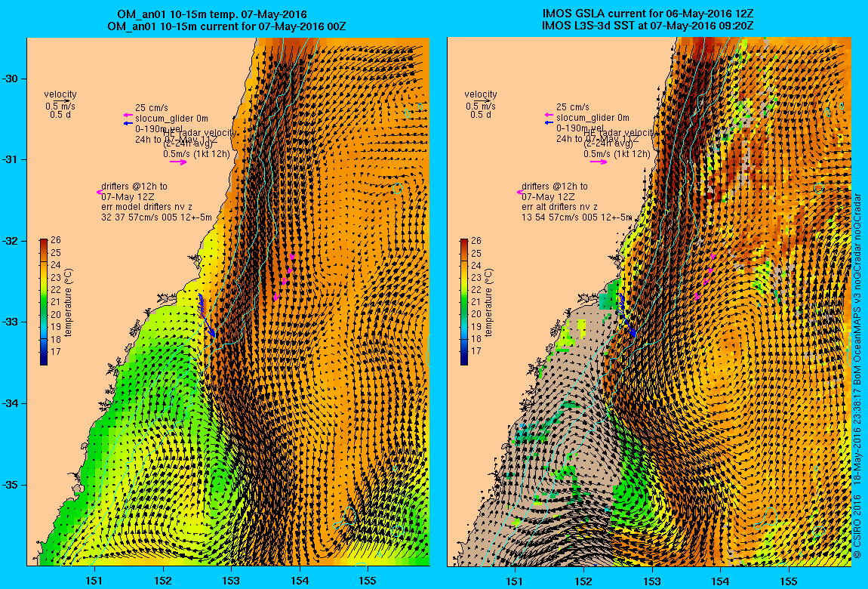868x589 pixels.
Task: Click the 'IMOS L3S-3d SST at 07-May-2016 09:20Z' title
Action: (x=648, y=26)
